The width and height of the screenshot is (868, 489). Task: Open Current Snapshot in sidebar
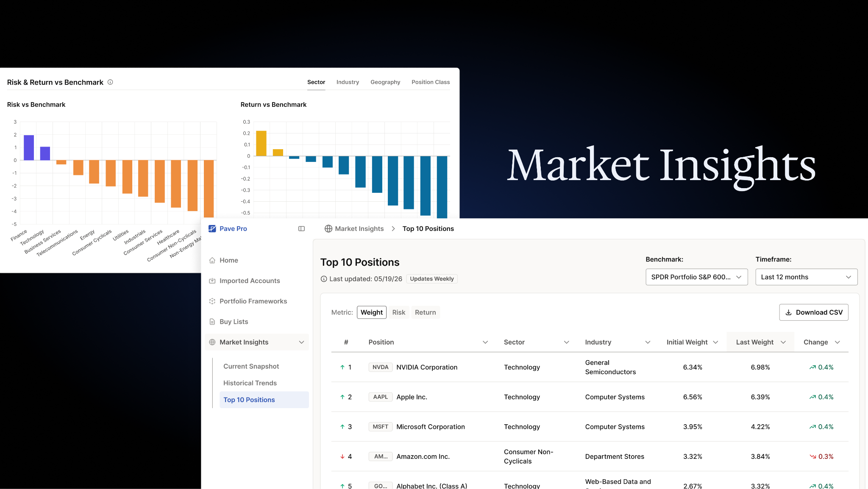[x=251, y=366]
